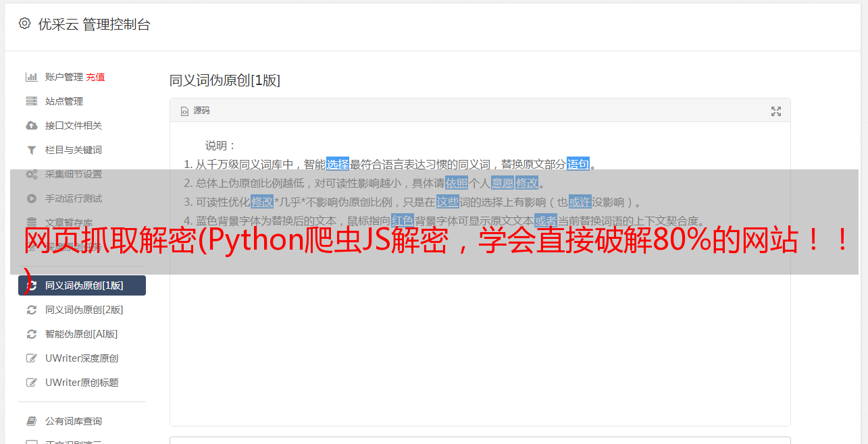Open UWriter原创标题 page
The height and width of the screenshot is (444, 868).
(82, 383)
